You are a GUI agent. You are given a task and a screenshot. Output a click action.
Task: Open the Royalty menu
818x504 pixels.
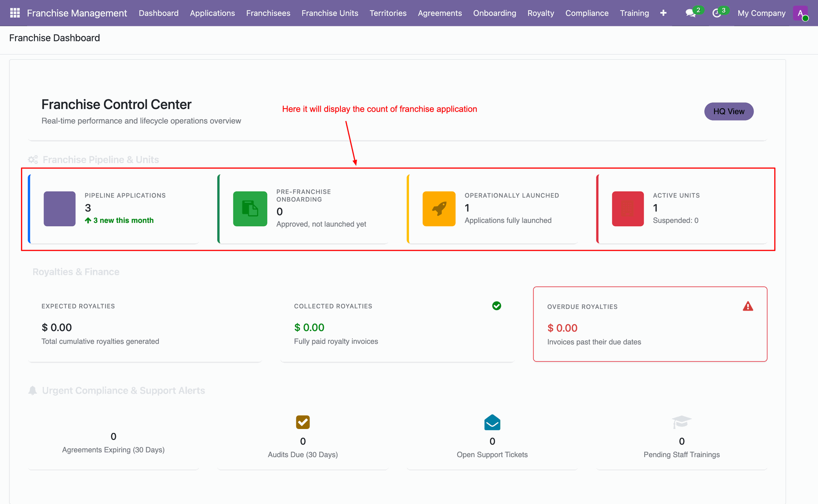pos(541,13)
